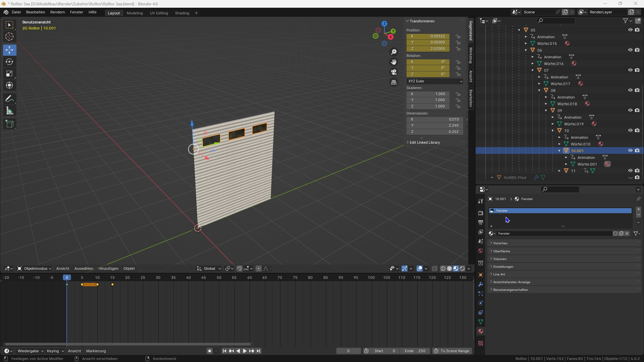644x362 pixels.
Task: Switch perspective/orthographic grid icon
Action: [x=394, y=82]
